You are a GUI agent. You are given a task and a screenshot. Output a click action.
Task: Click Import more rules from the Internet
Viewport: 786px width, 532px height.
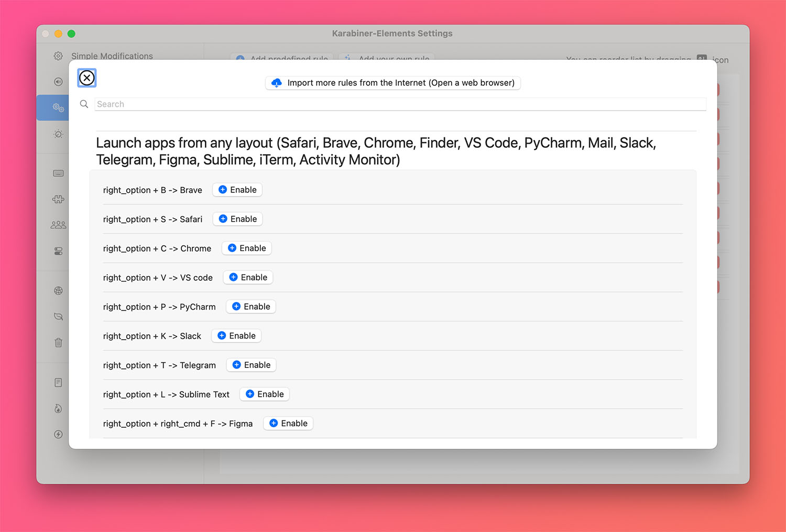coord(393,83)
